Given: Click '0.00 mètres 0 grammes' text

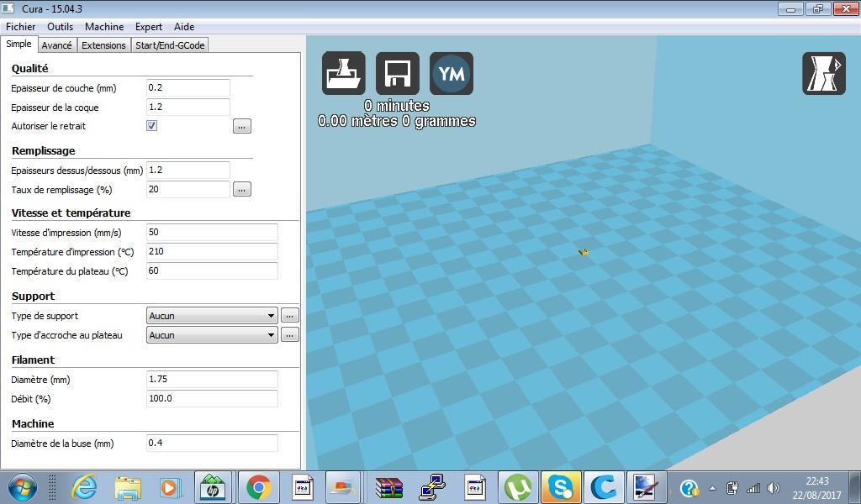Looking at the screenshot, I should click(x=397, y=121).
